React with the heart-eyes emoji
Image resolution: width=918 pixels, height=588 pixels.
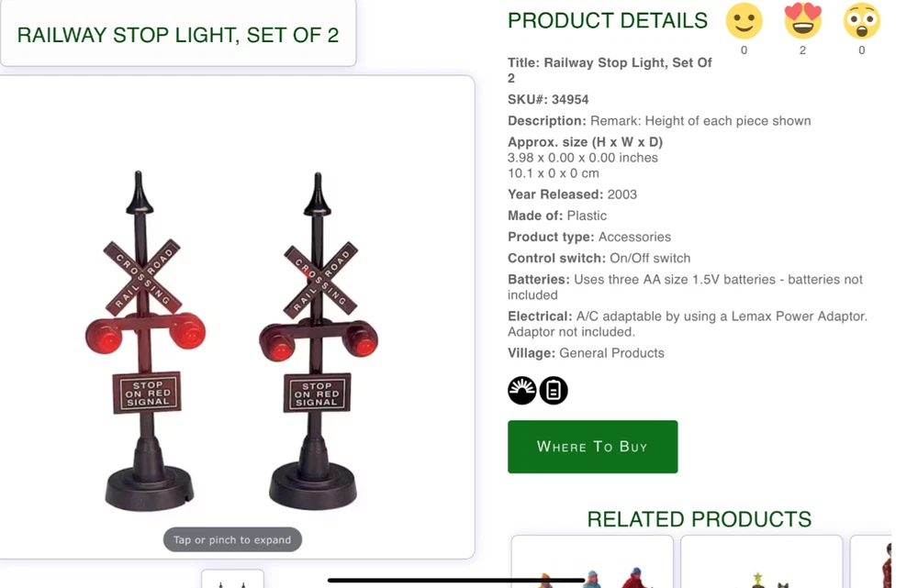pyautogui.click(x=802, y=21)
